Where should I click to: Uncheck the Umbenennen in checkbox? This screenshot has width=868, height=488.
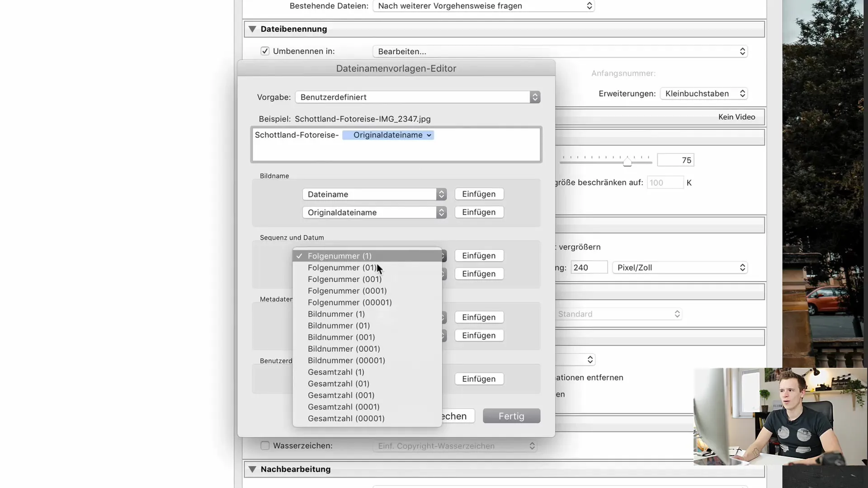coord(265,51)
